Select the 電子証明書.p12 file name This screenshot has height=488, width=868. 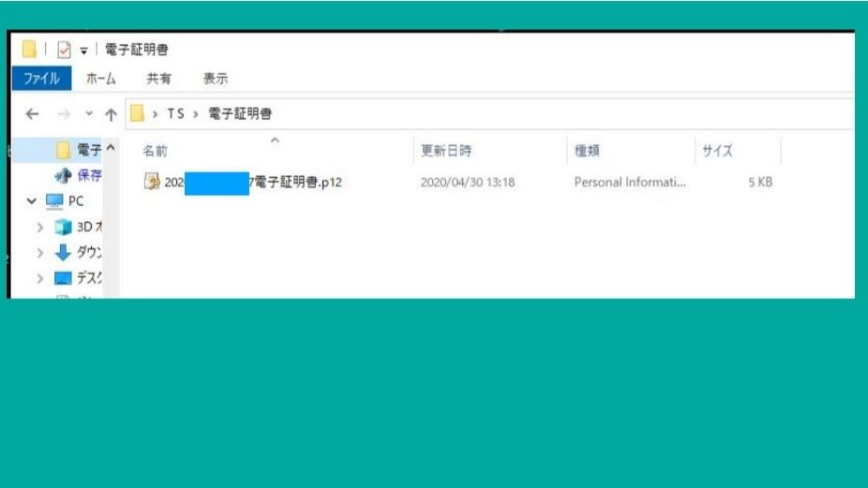pos(295,183)
